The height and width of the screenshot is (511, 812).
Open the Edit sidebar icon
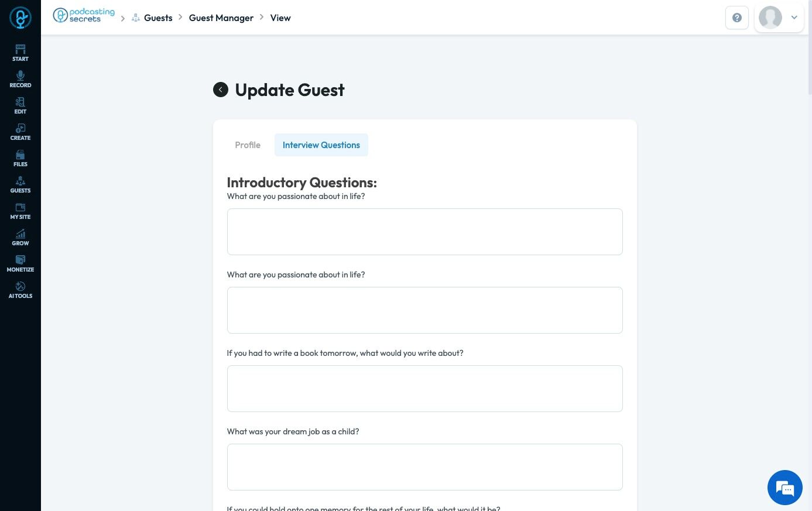[x=20, y=102]
